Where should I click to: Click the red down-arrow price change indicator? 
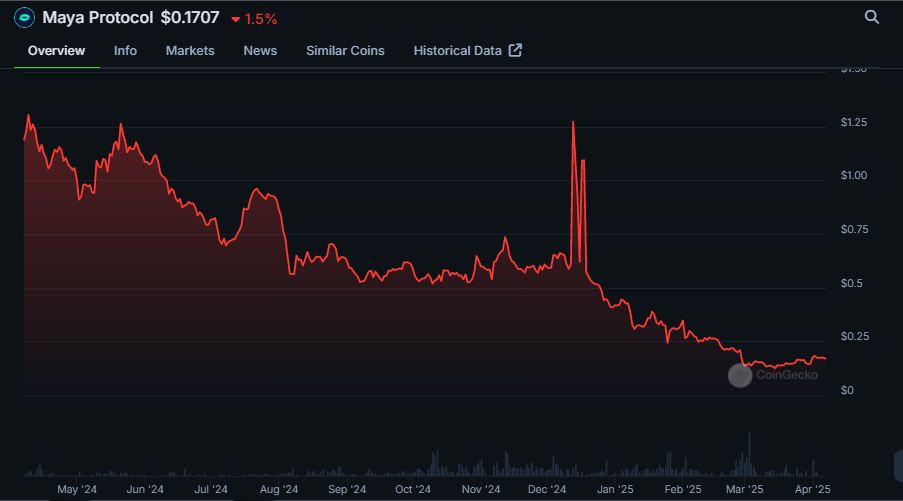(x=235, y=19)
